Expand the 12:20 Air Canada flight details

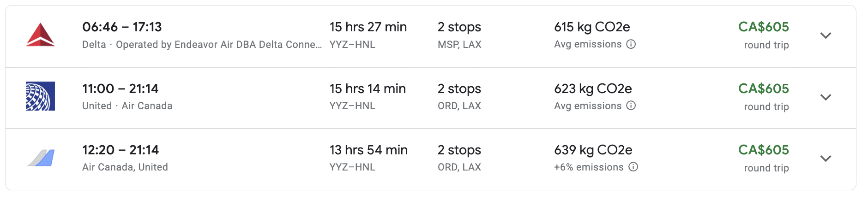click(x=826, y=159)
